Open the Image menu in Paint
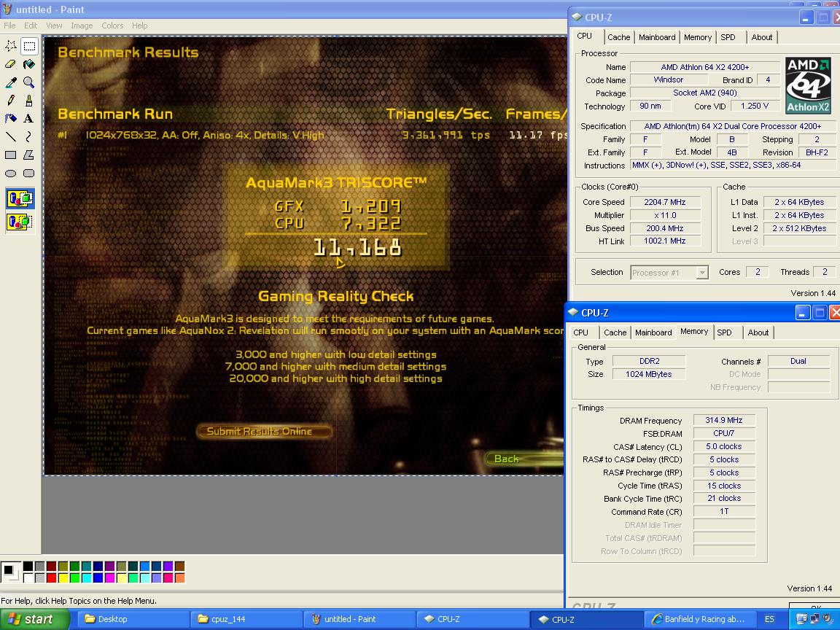840x630 pixels. [x=82, y=26]
